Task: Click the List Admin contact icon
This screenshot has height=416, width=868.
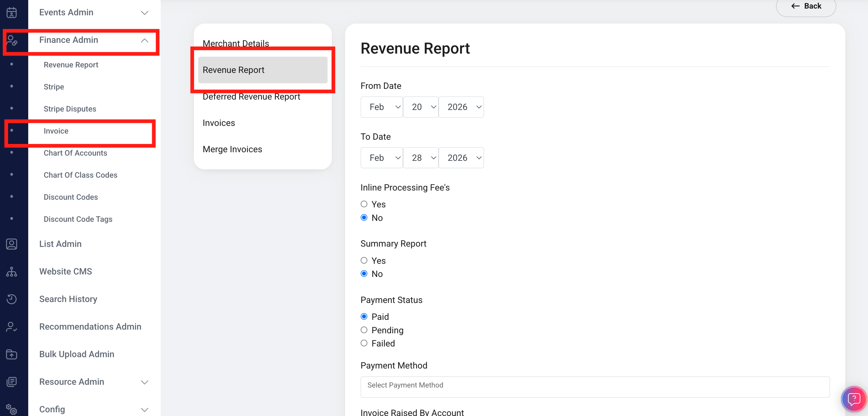Action: click(x=11, y=244)
